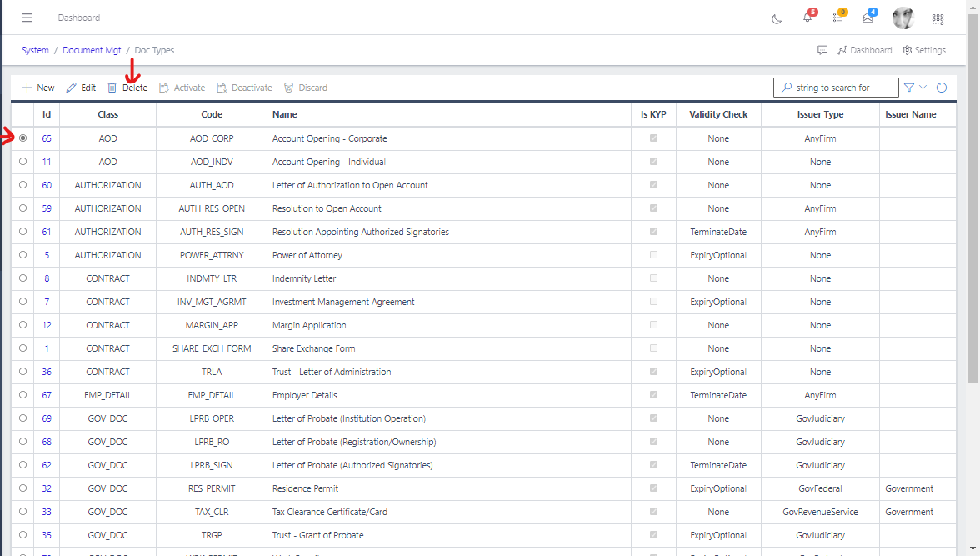Sort by the Class column header
Image resolution: width=980 pixels, height=556 pixels.
point(107,114)
